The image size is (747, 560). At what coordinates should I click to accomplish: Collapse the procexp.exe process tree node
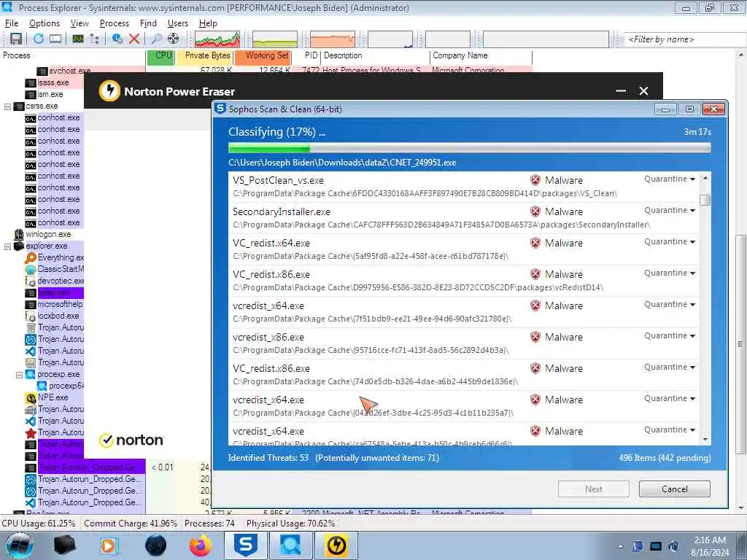point(19,375)
